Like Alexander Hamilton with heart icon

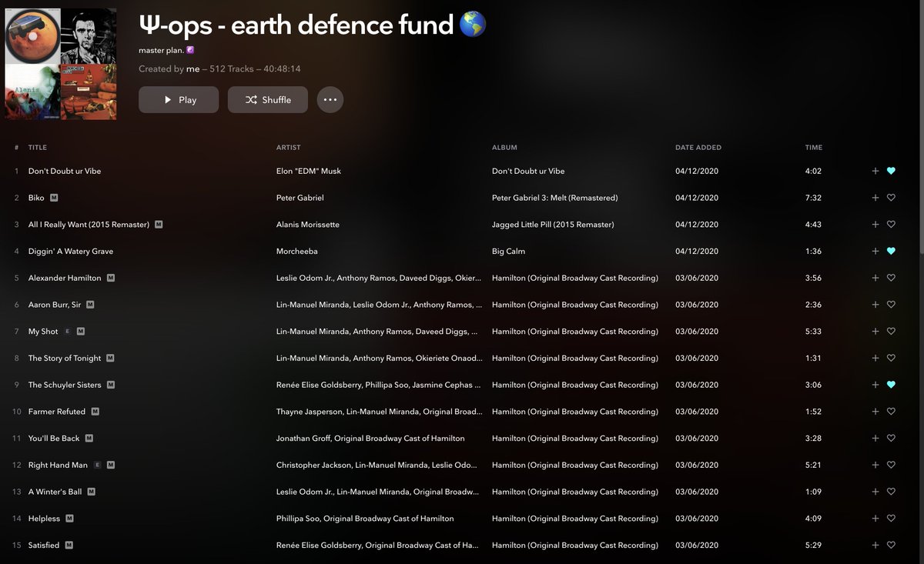click(891, 278)
